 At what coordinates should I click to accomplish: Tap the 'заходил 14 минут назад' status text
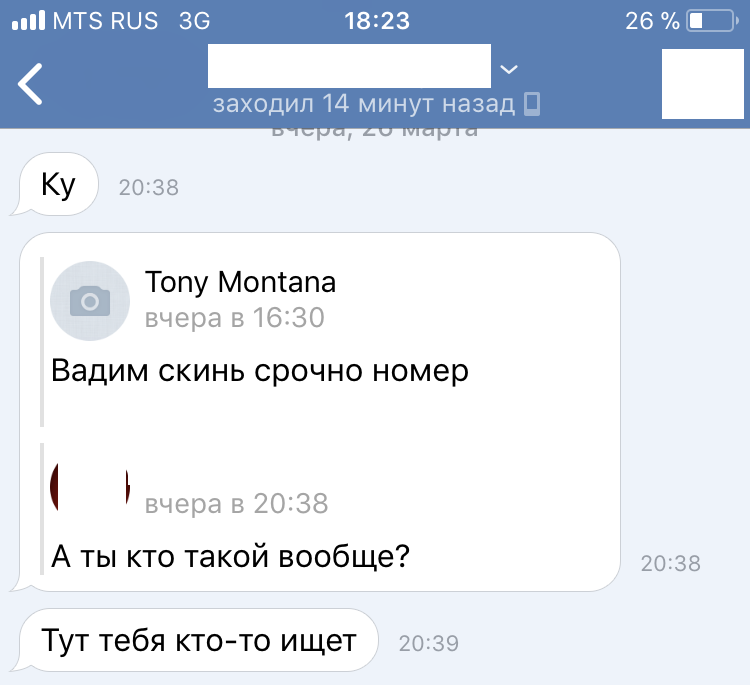click(364, 104)
